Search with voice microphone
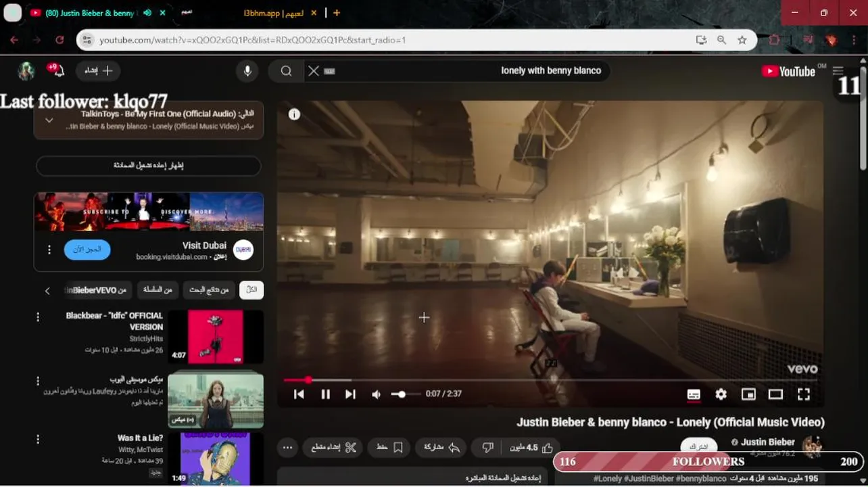 coord(247,71)
